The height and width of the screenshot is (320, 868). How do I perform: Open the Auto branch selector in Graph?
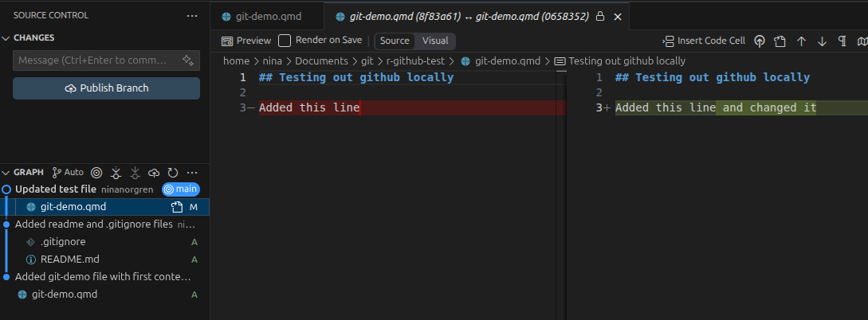(68, 173)
